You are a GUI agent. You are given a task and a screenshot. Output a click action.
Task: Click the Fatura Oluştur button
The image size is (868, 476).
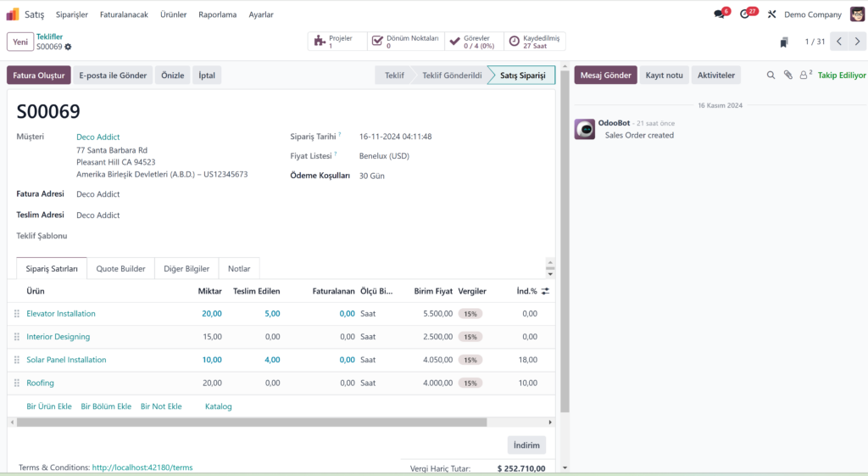(39, 76)
